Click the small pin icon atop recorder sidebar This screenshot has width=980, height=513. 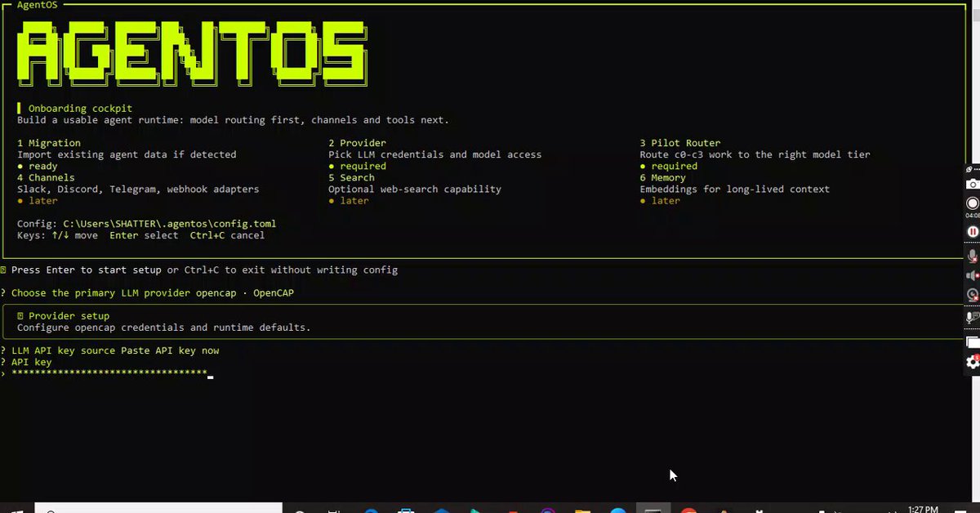click(969, 169)
